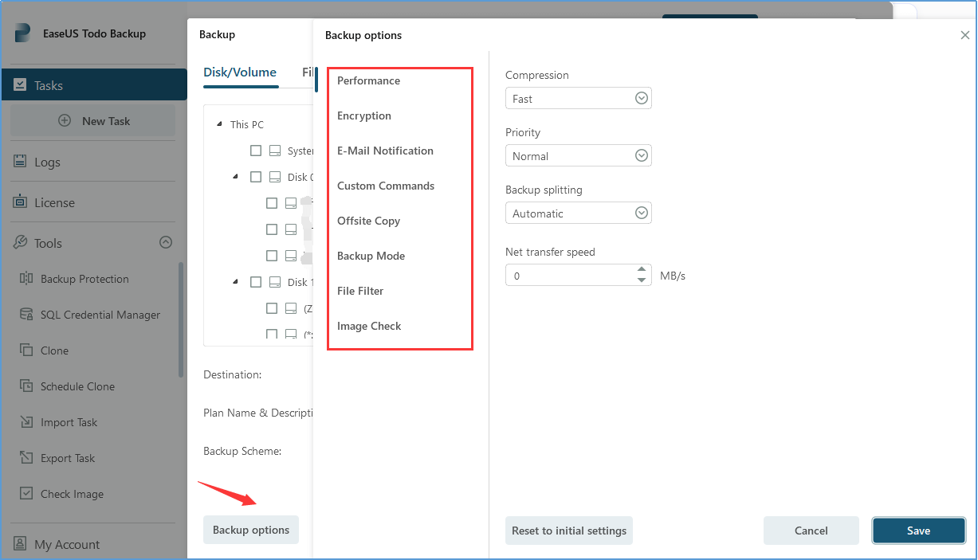The image size is (978, 560).
Task: Open the Compression dropdown
Action: (x=641, y=98)
